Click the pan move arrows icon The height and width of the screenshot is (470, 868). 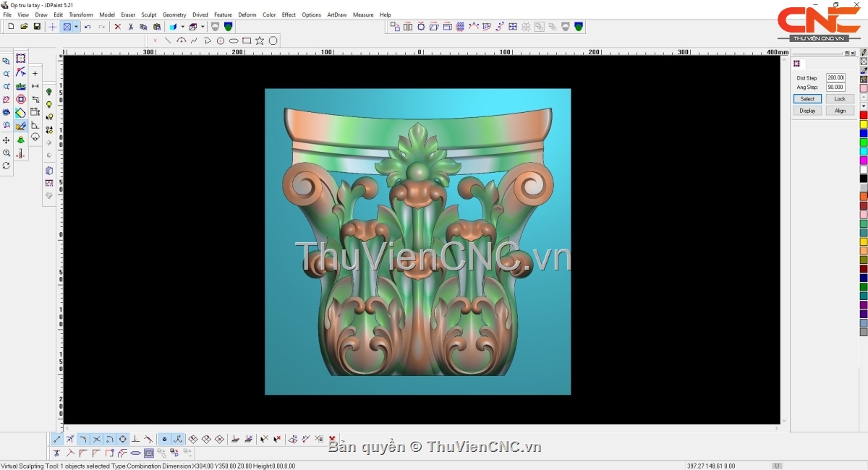(x=7, y=140)
